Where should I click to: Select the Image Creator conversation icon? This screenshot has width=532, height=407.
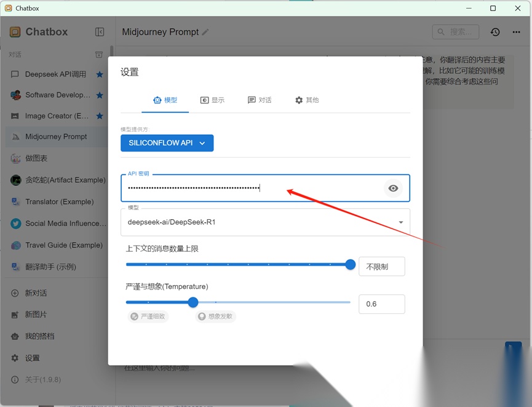[x=15, y=116]
